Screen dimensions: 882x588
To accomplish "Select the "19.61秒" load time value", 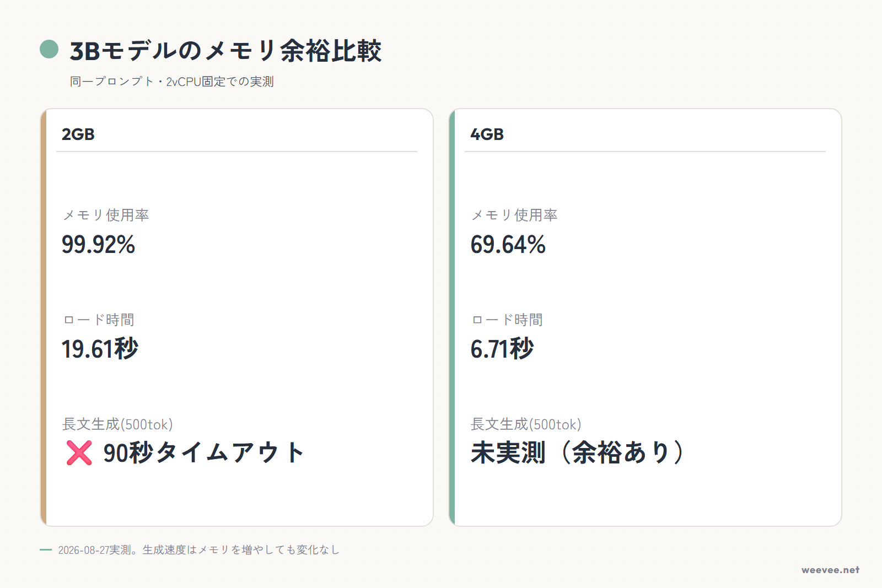I will coord(100,349).
